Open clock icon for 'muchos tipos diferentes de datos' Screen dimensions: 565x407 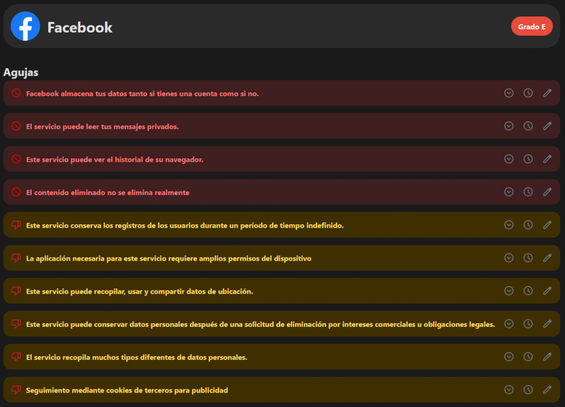coord(528,357)
